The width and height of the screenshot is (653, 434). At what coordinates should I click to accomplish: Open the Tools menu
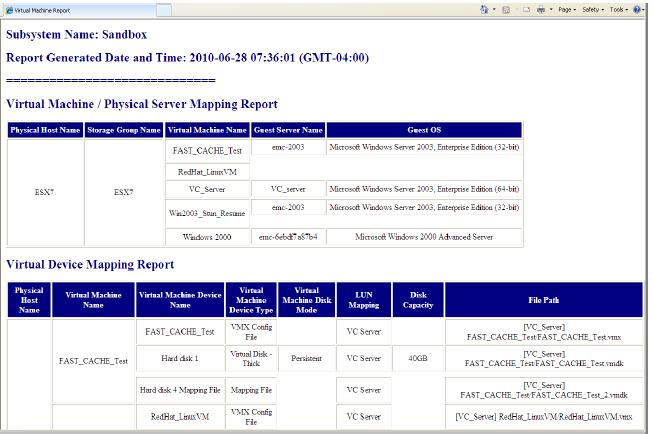pyautogui.click(x=619, y=10)
